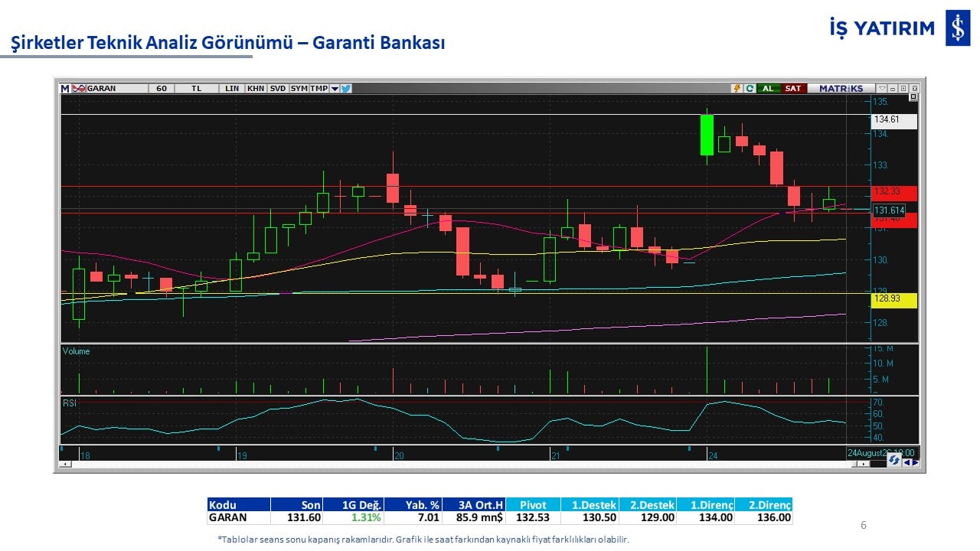980x551 pixels.
Task: Click the Son column header
Action: click(296, 504)
